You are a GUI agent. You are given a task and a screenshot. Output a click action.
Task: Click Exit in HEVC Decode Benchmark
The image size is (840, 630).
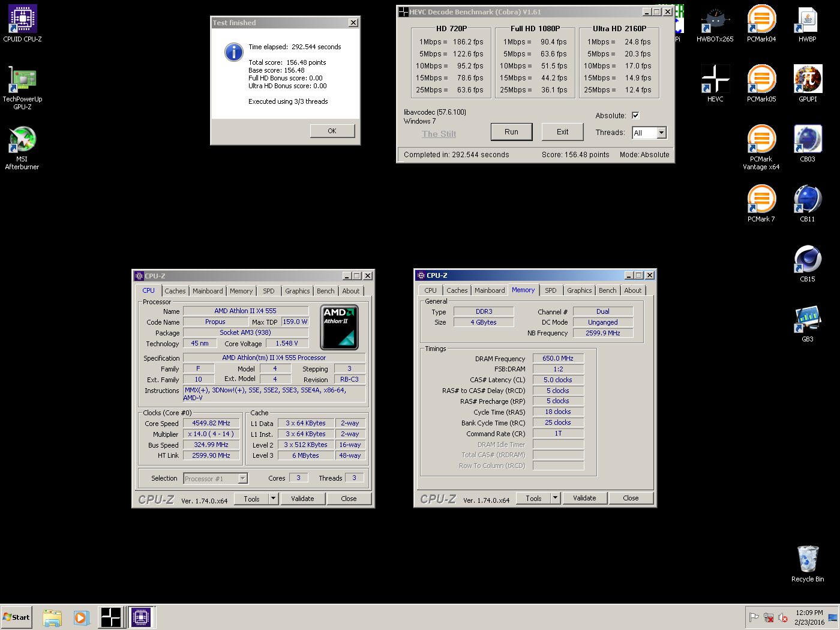562,132
